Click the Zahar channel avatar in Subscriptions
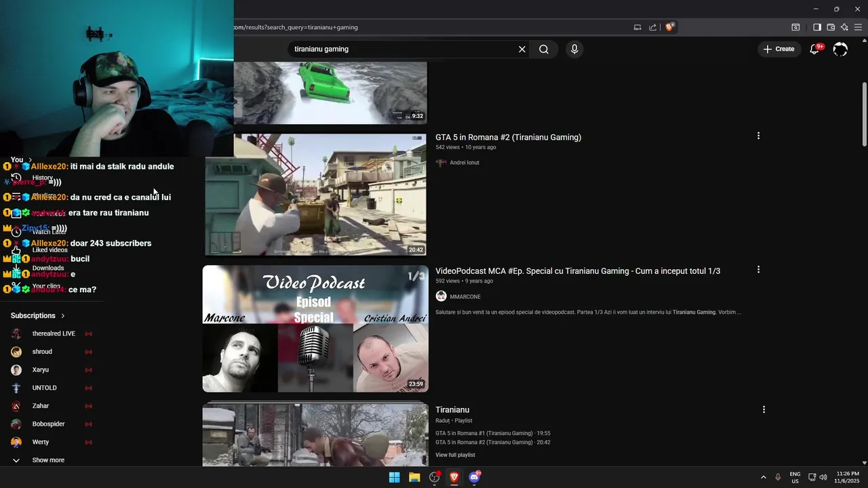The height and width of the screenshot is (488, 868). (16, 406)
